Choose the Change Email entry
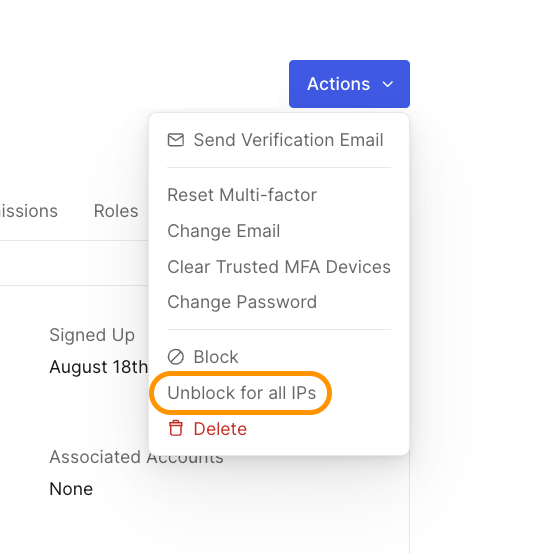The width and height of the screenshot is (544, 554). [x=224, y=231]
